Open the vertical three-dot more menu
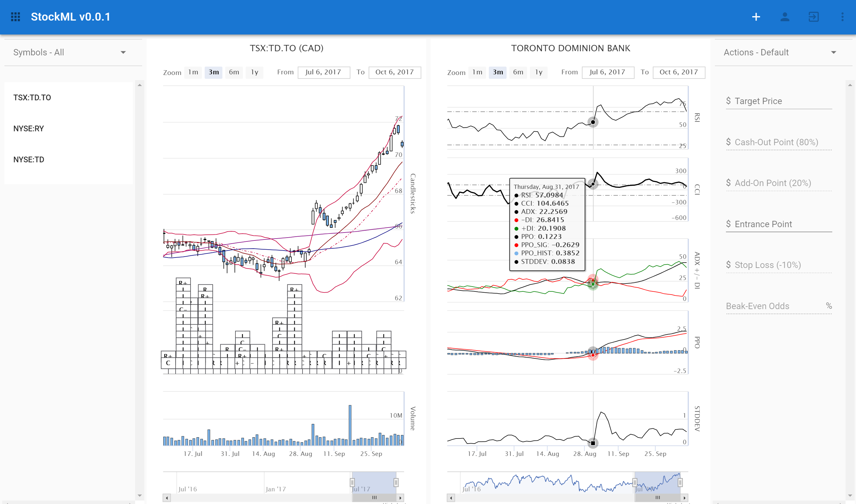The image size is (856, 504). [842, 17]
